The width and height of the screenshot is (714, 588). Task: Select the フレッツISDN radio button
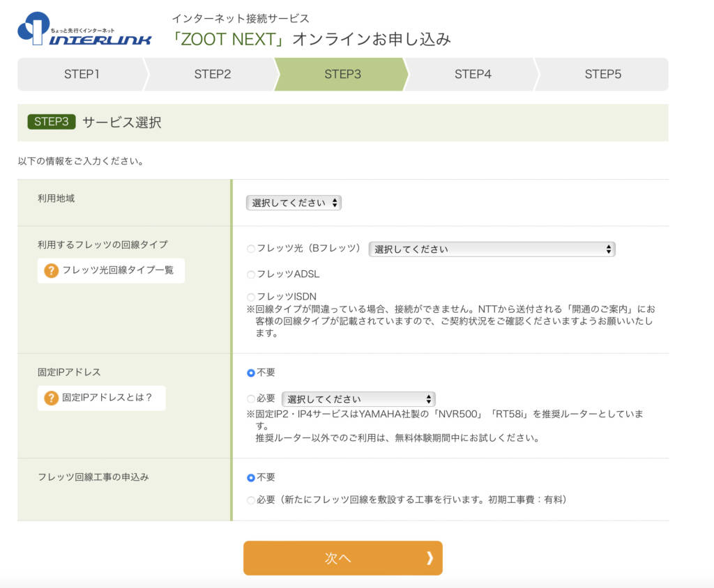[250, 297]
